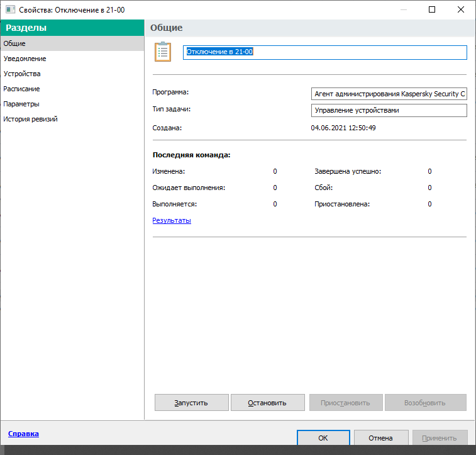Click the Возобновить button
The height and width of the screenshot is (455, 476).
point(425,403)
